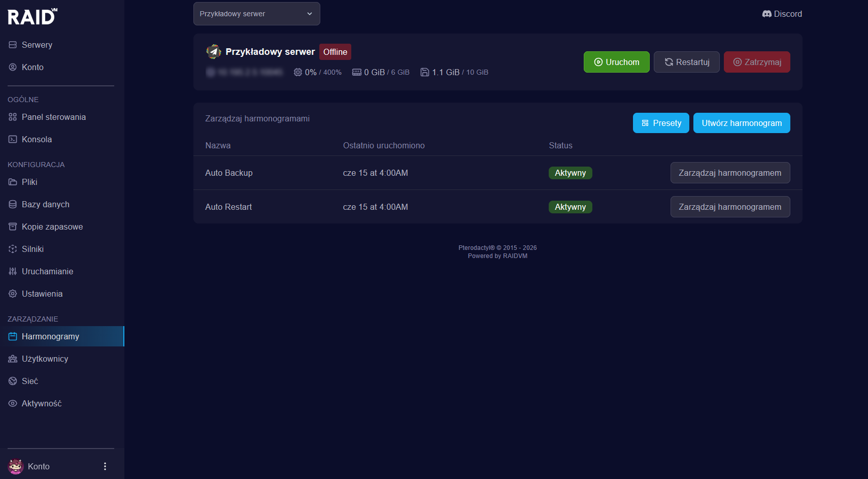Click Aktywny badge for Auto Restart
Image resolution: width=868 pixels, height=479 pixels.
[570, 207]
